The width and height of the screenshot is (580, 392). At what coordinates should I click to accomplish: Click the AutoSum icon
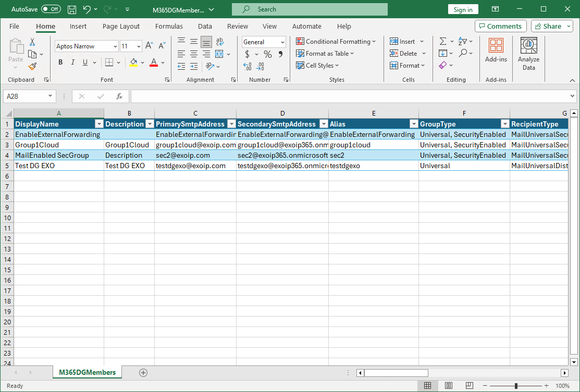point(442,41)
